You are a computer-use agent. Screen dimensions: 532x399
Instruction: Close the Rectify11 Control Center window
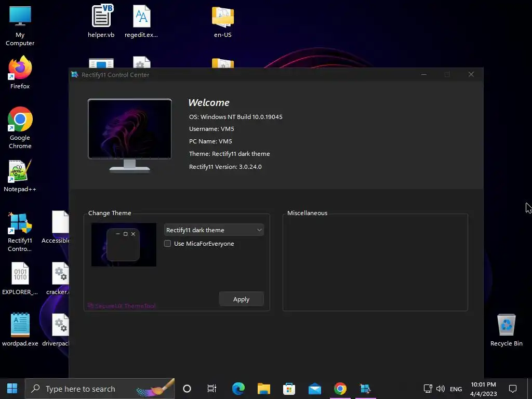tap(471, 74)
